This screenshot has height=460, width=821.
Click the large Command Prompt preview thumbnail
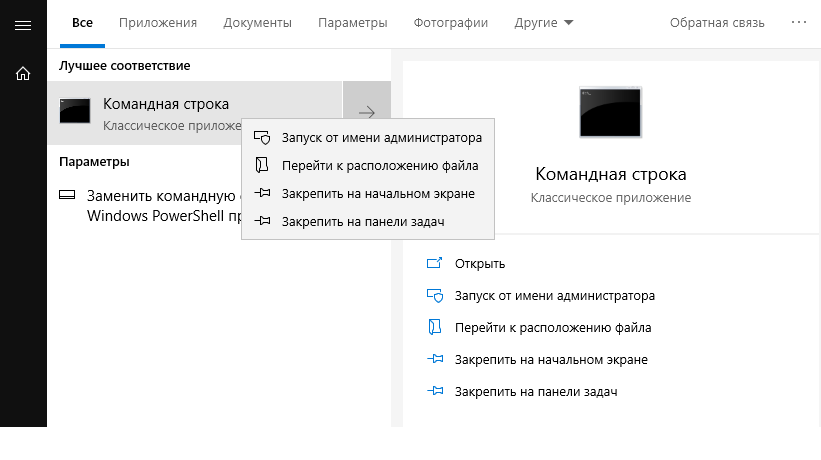(x=610, y=113)
